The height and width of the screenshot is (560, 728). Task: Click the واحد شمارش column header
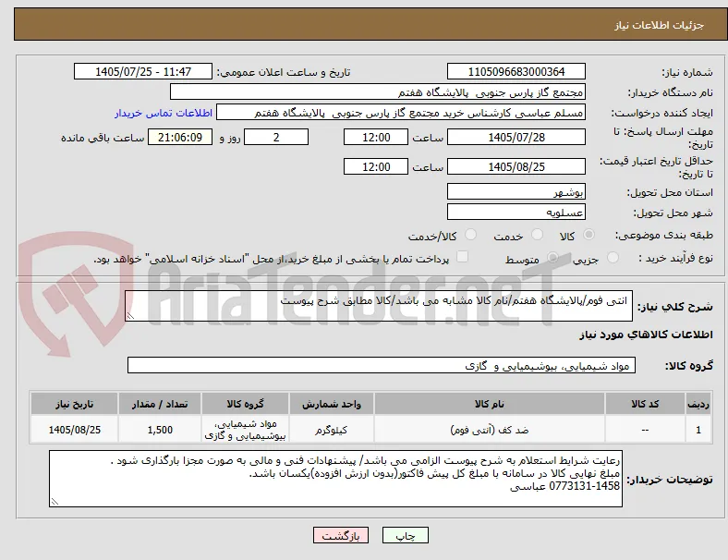tap(331, 404)
